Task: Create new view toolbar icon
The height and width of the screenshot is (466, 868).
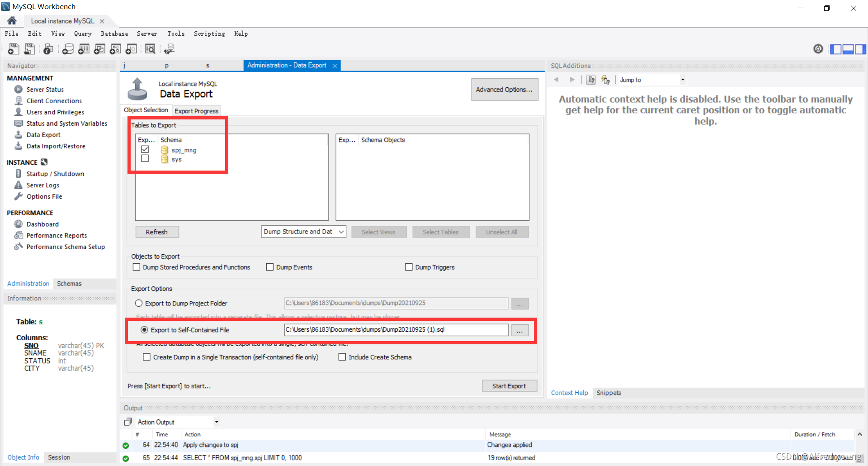Action: click(x=99, y=49)
